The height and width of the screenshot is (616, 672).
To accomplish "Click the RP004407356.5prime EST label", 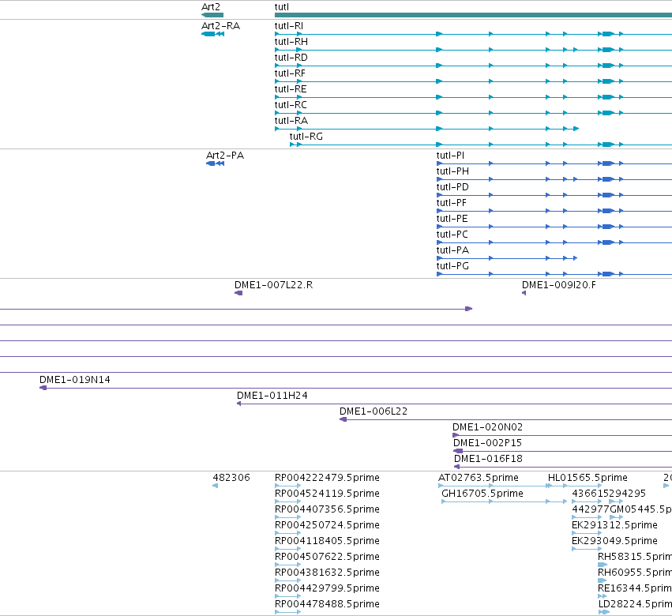I will point(327,509).
